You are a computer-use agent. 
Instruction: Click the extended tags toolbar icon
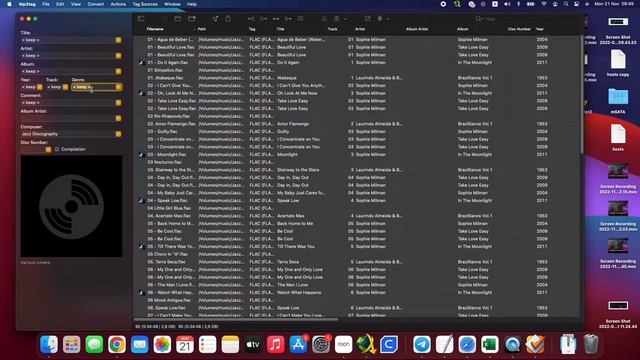[x=367, y=19]
